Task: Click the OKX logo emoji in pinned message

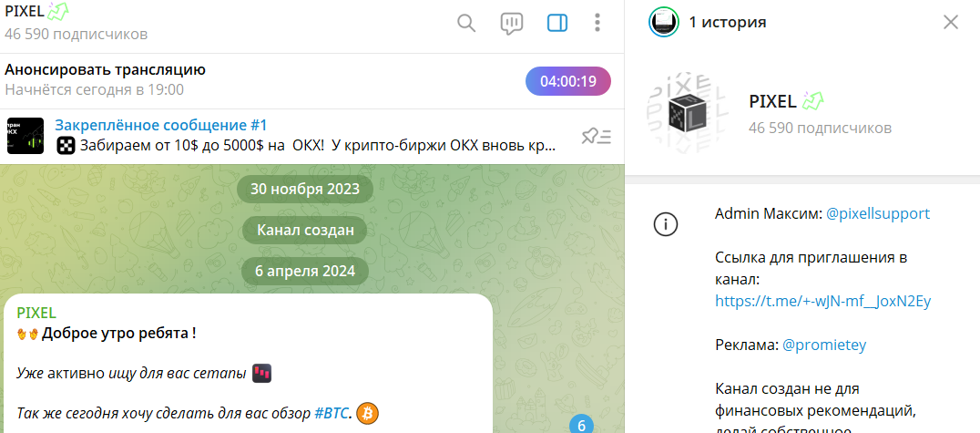Action: coord(66,147)
